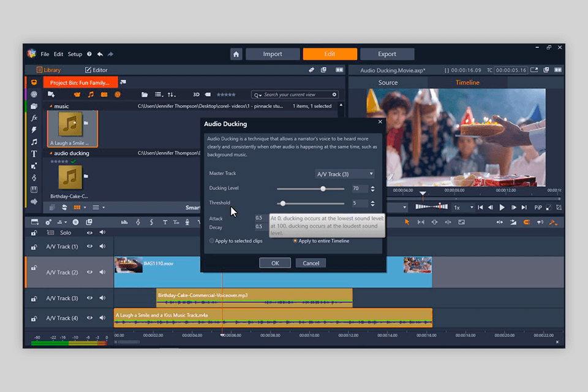This screenshot has height=392, width=588.
Task: Open the timeline settings gear icon
Action: [x=48, y=222]
